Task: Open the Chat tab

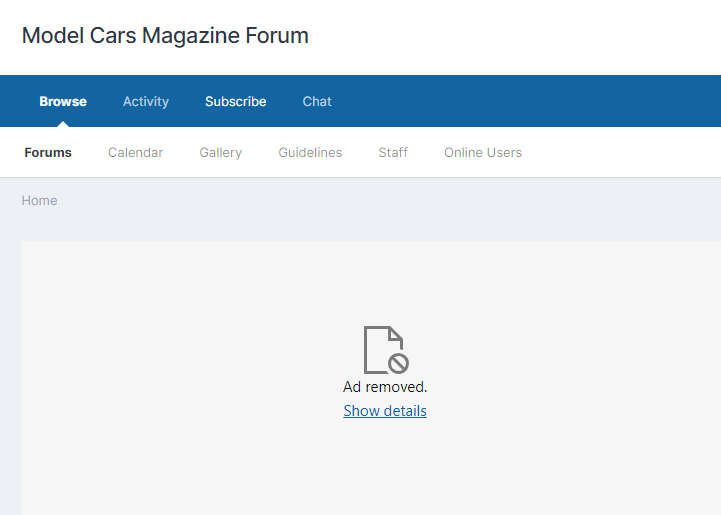Action: (x=317, y=101)
